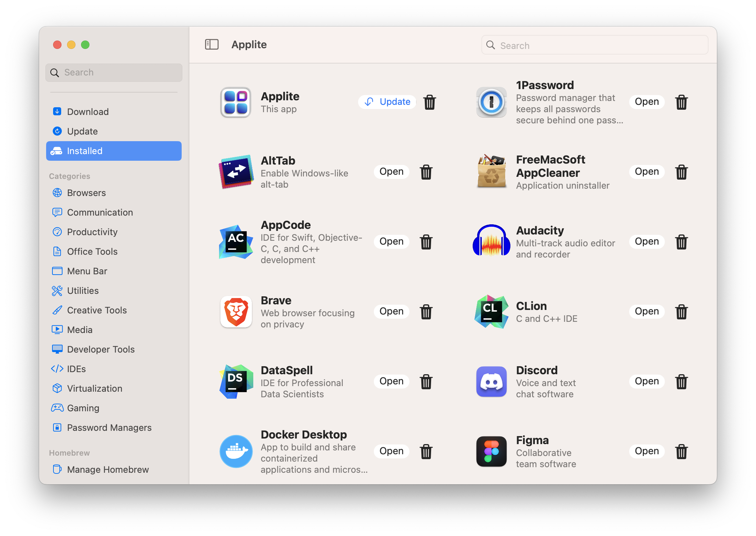Click the green zoom window button
Image resolution: width=756 pixels, height=536 pixels.
tap(85, 45)
